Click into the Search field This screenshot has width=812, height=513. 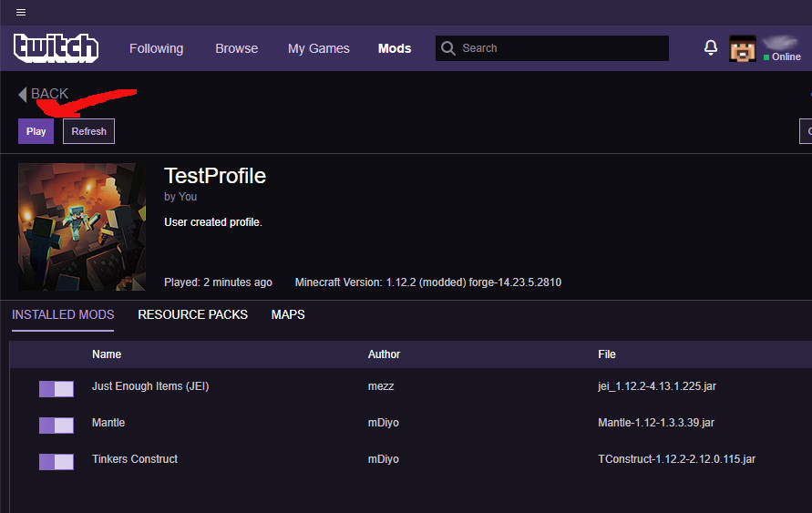[x=552, y=48]
